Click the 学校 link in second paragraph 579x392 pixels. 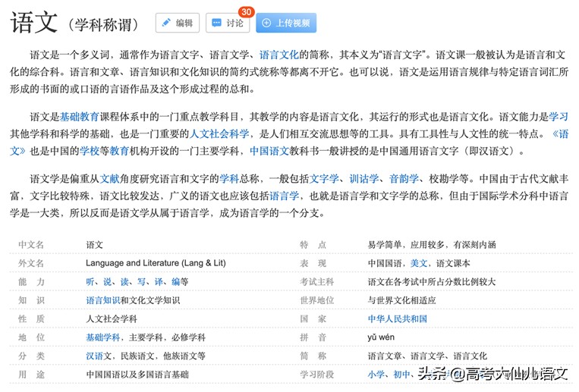pos(90,151)
